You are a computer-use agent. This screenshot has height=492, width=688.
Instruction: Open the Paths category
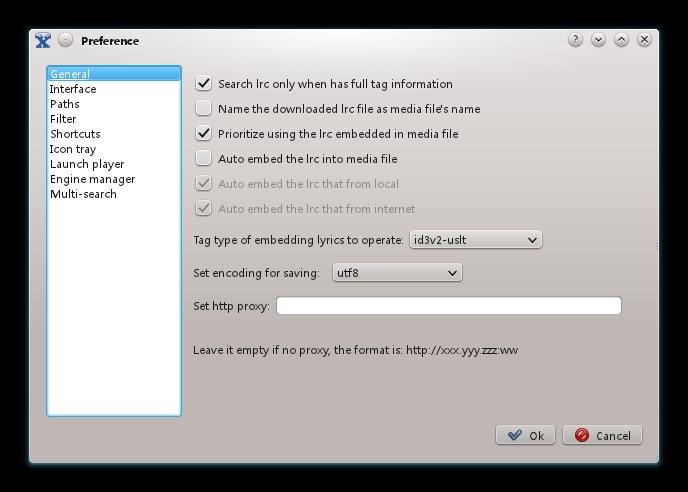[114, 104]
